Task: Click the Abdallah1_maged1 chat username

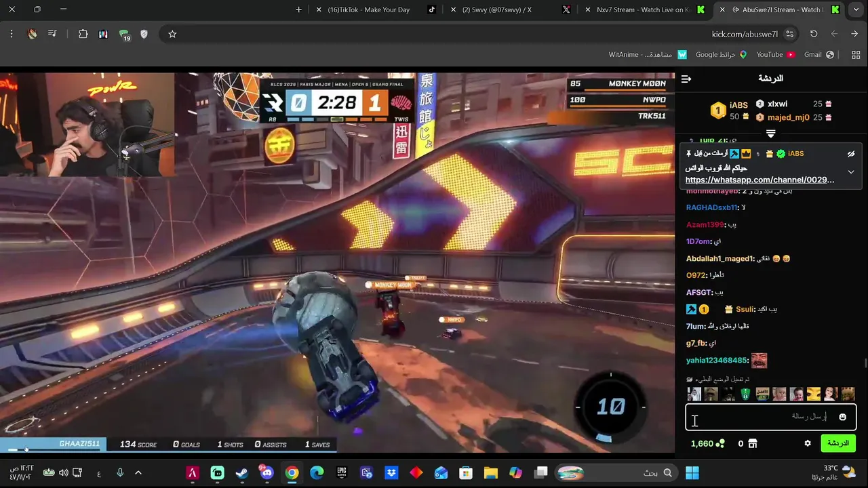Action: click(x=720, y=258)
